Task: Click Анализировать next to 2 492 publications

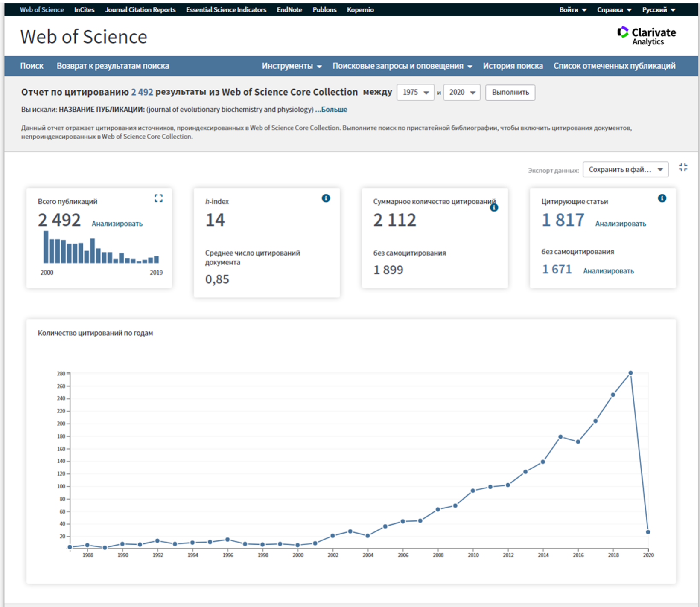Action: coord(117,224)
